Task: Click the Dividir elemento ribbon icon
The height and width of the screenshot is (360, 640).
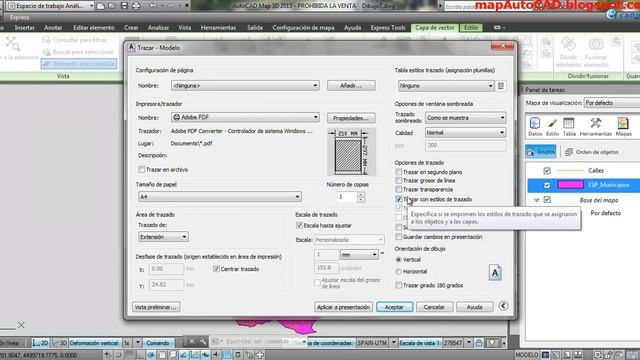Action: pos(568,52)
